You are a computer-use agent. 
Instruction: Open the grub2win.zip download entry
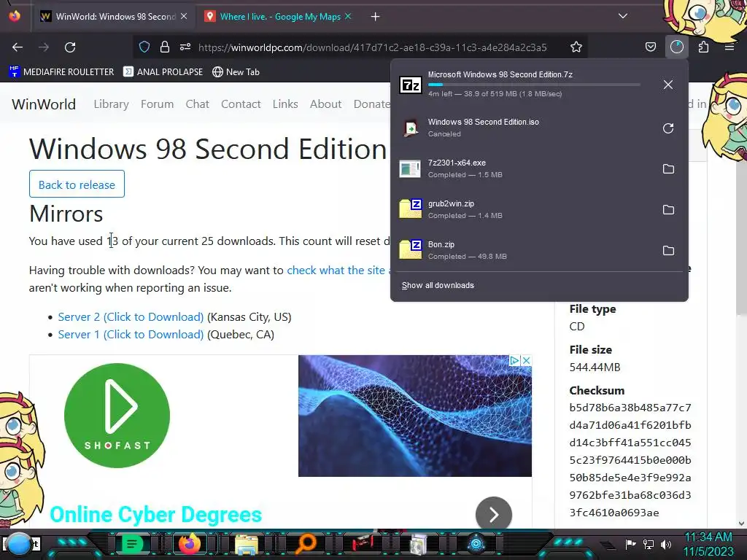click(524, 210)
